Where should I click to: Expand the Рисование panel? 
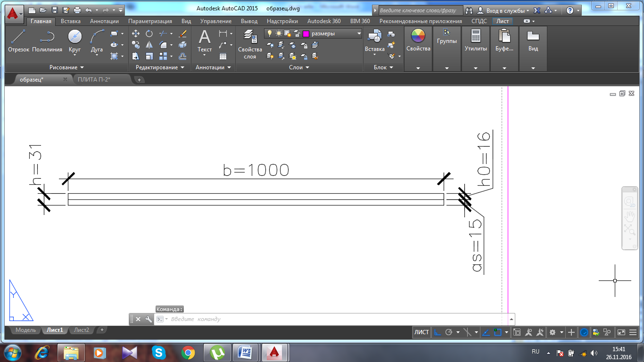pyautogui.click(x=66, y=67)
